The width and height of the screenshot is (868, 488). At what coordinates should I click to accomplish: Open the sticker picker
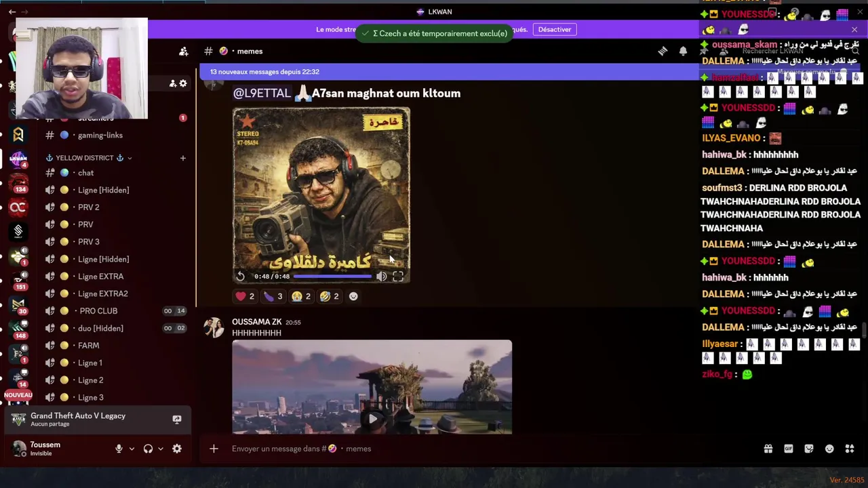[x=809, y=449]
